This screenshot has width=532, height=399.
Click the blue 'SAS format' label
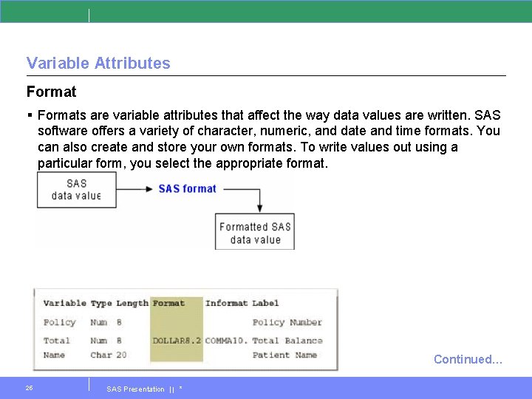(x=187, y=188)
